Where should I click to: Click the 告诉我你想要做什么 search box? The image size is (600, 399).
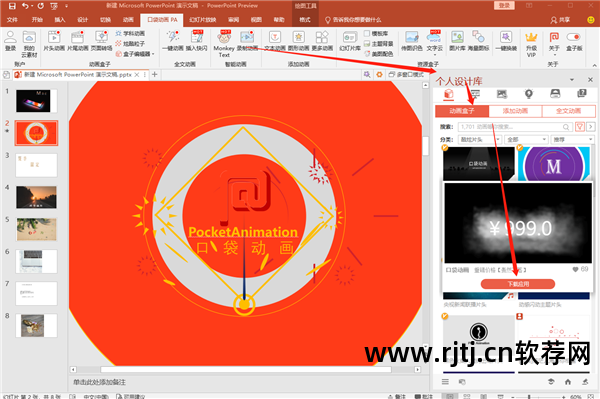click(353, 20)
